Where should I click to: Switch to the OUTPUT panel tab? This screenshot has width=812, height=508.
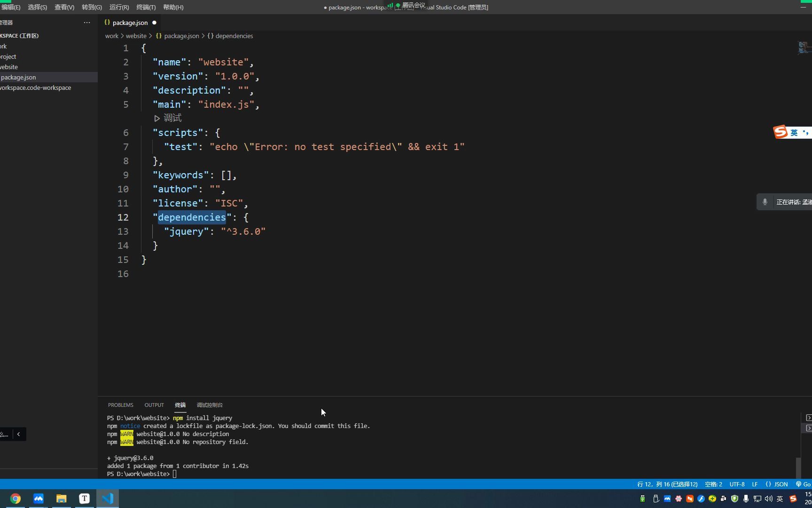[x=154, y=405]
